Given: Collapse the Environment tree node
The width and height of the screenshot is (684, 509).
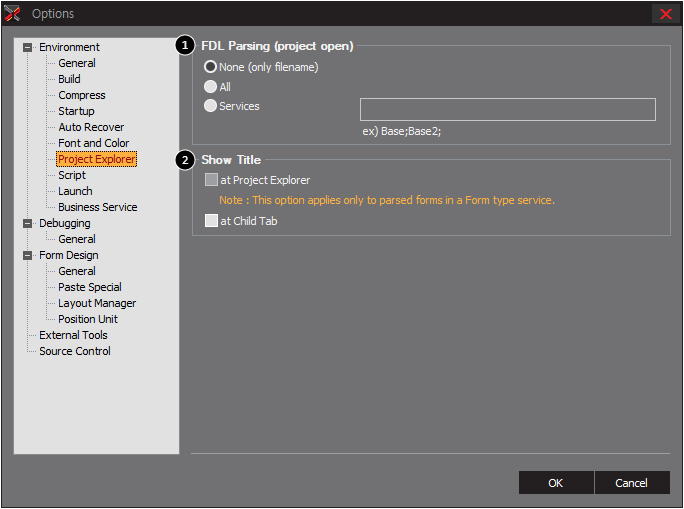Looking at the screenshot, I should tap(27, 47).
